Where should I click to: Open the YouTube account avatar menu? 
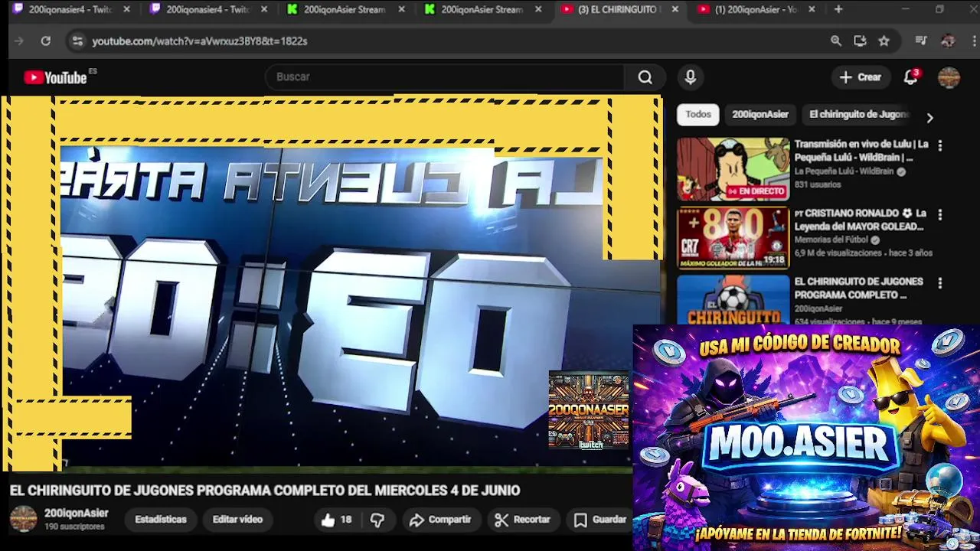pos(949,77)
